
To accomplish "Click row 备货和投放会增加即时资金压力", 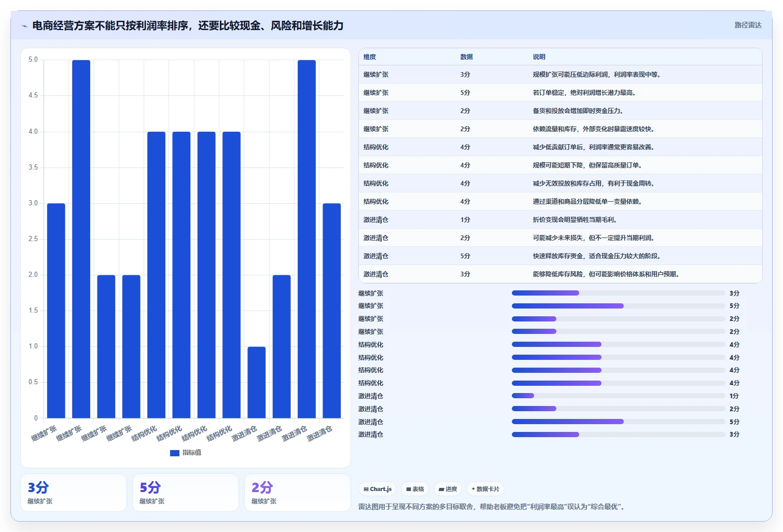I will click(x=560, y=111).
